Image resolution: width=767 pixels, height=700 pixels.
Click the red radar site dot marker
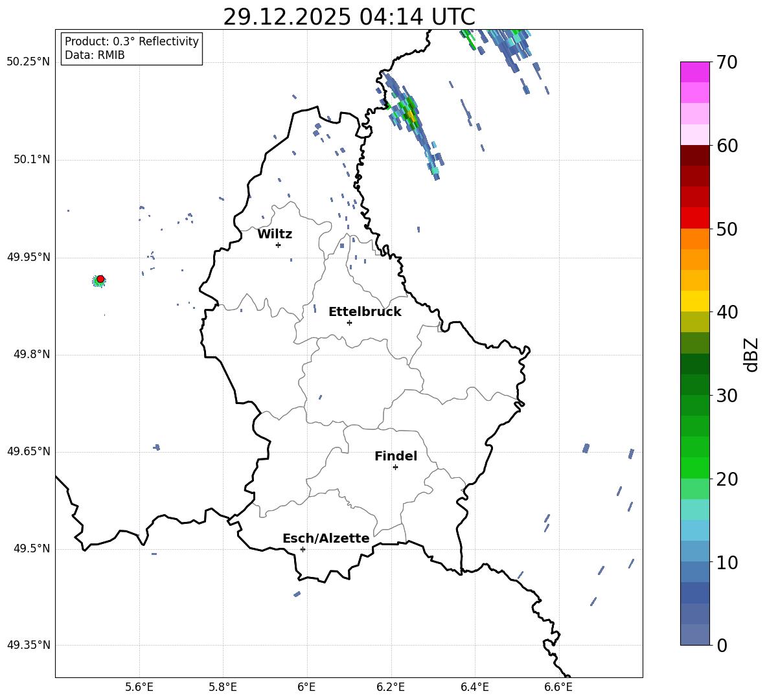click(100, 279)
